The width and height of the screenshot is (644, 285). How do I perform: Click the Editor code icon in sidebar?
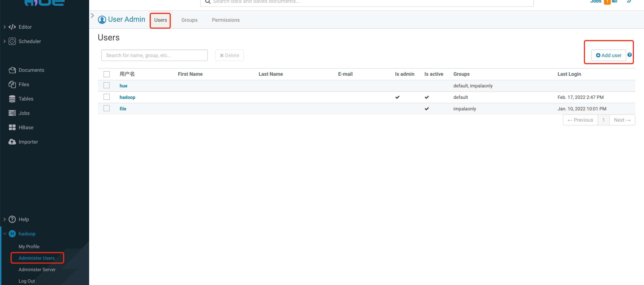tap(12, 27)
